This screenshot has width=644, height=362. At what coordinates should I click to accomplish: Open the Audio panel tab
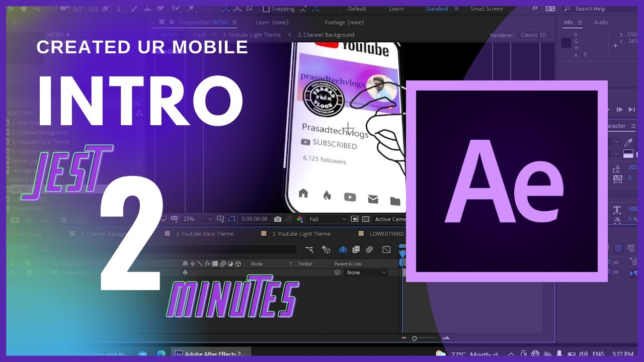coord(601,23)
